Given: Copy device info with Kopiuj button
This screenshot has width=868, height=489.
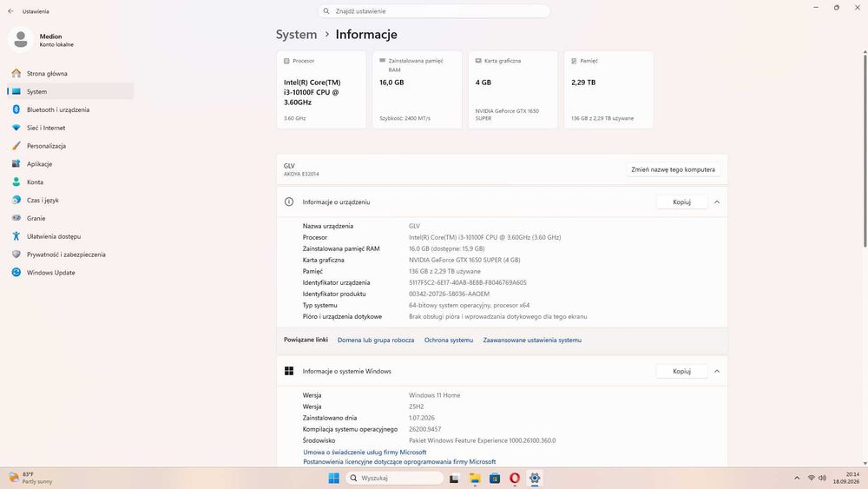Looking at the screenshot, I should click(x=681, y=202).
